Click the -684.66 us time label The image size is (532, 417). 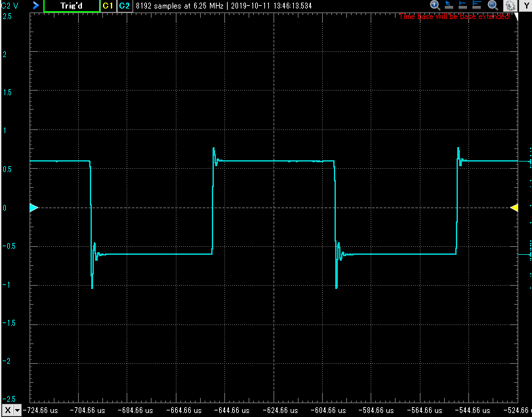pos(135,410)
